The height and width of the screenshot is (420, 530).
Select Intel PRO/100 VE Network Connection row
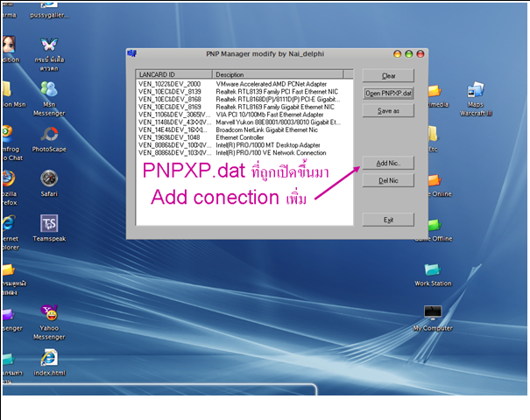coord(244,153)
